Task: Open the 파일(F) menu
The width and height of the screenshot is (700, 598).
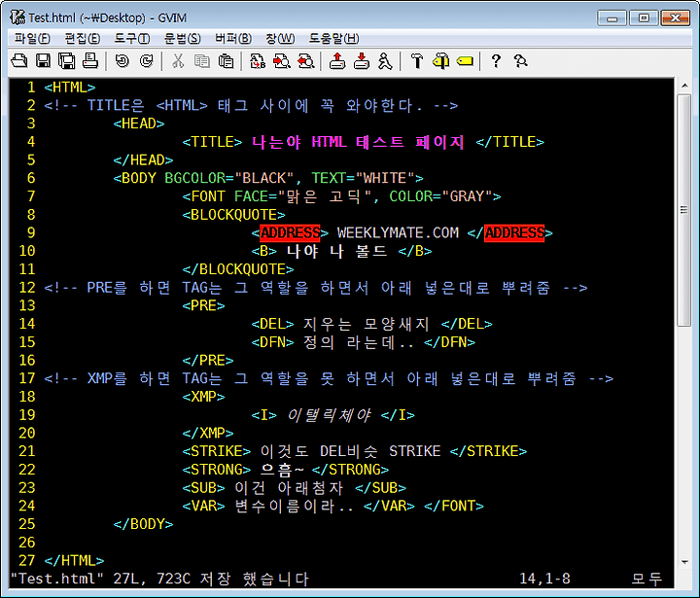Action: click(x=32, y=38)
